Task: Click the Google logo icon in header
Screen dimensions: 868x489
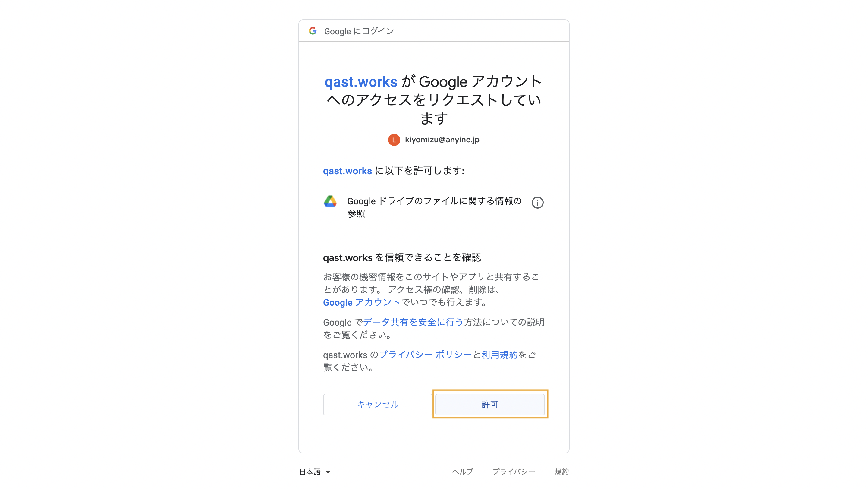Action: 313,31
